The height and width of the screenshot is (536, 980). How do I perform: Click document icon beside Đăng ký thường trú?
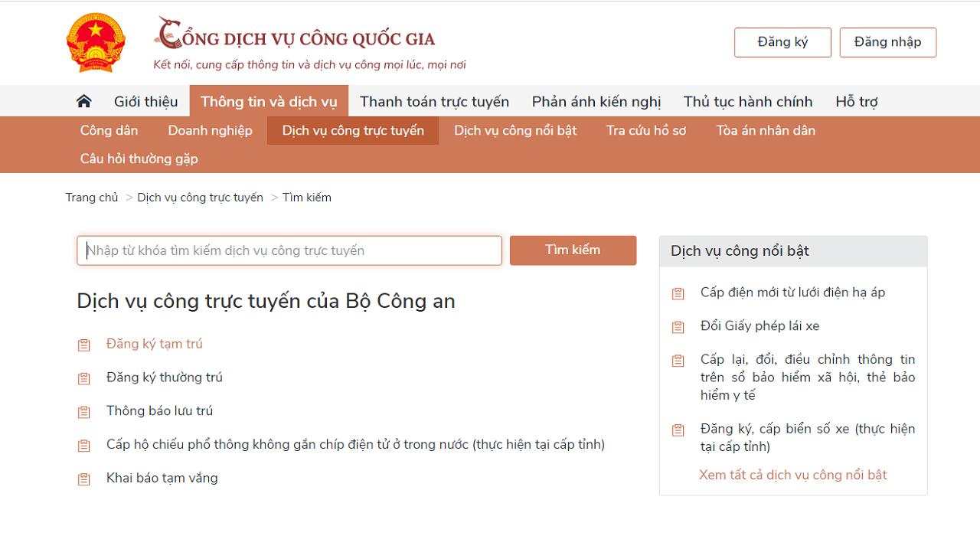(84, 379)
